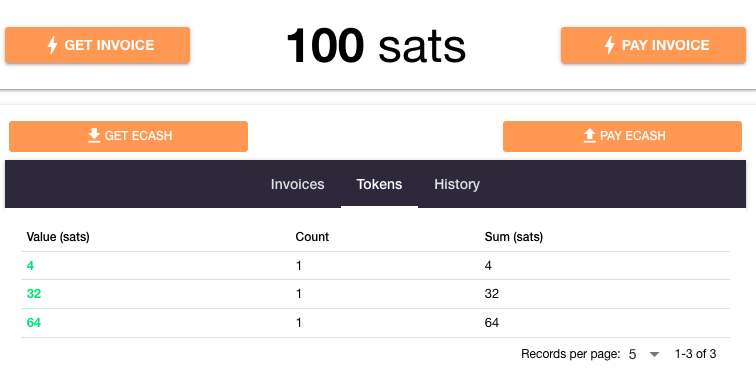756x389 pixels.
Task: Switch to the Invoices tab
Action: (x=297, y=184)
